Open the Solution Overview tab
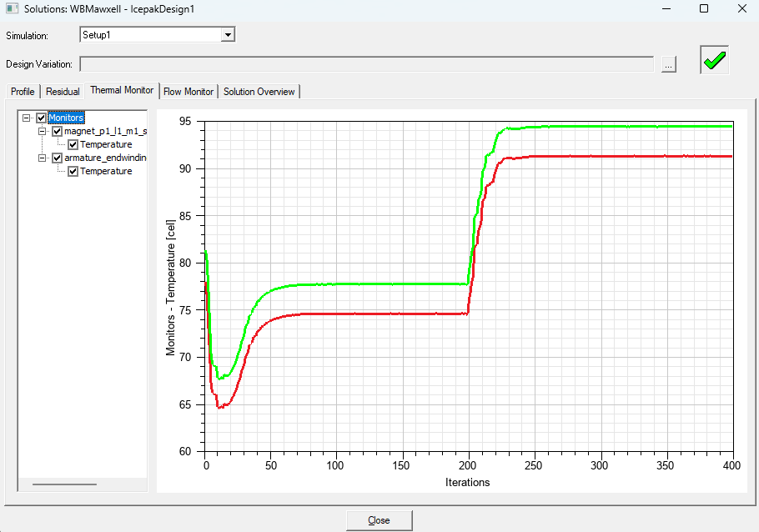759x532 pixels. coord(259,92)
